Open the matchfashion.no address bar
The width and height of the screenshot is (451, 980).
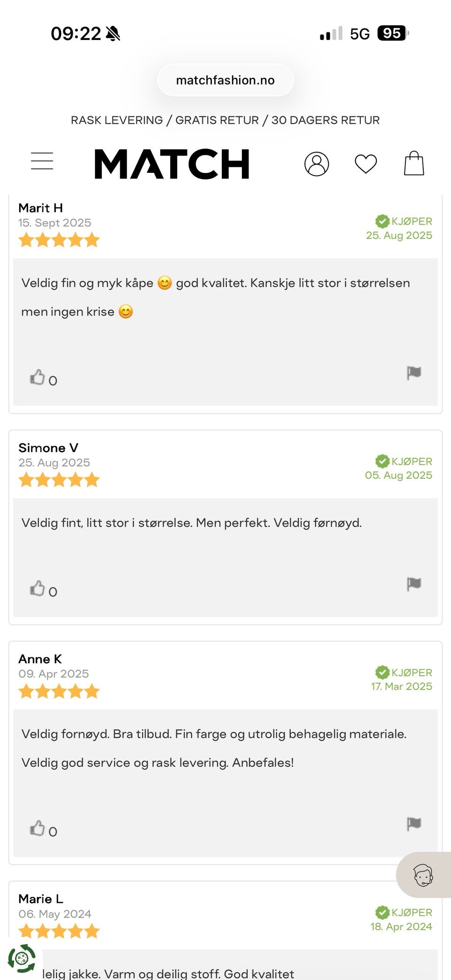pos(225,79)
